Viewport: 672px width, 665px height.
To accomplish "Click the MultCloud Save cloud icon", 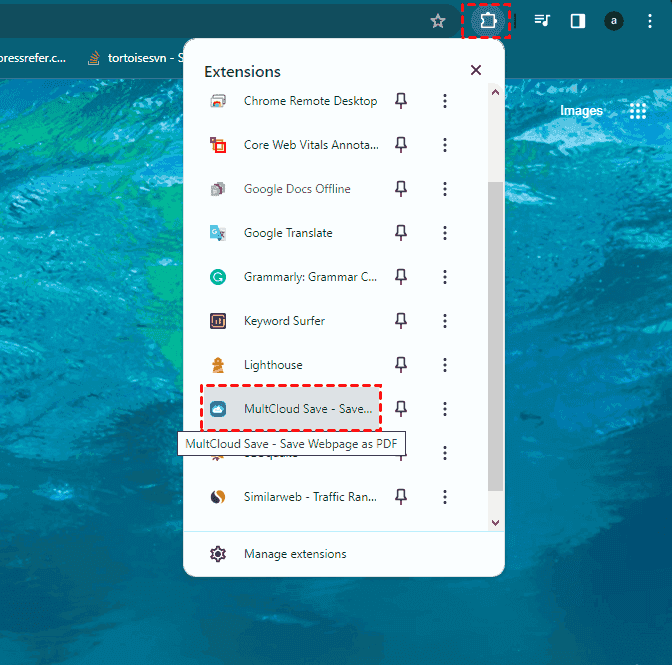I will coord(218,409).
